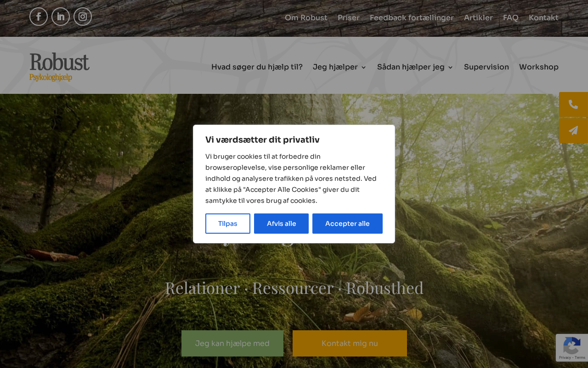Screen dimensions: 588x368
Task: Navigate to Artikler
Action: (x=478, y=17)
